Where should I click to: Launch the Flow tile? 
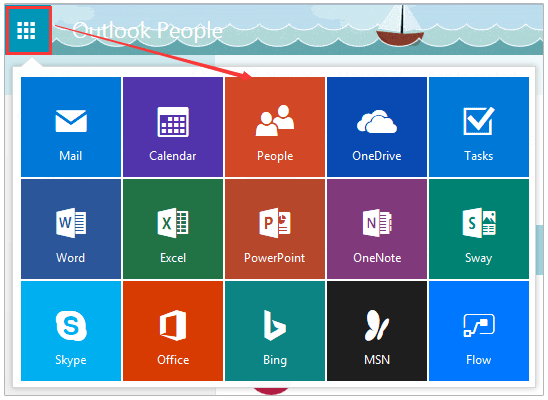click(479, 331)
